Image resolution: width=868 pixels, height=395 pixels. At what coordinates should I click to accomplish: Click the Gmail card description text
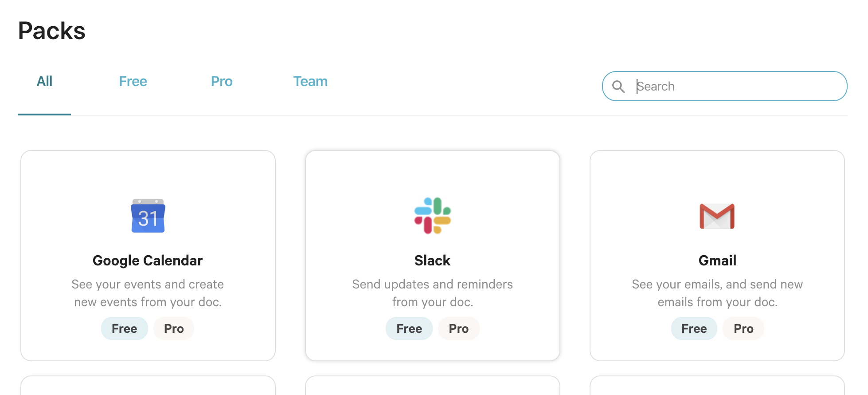pyautogui.click(x=717, y=293)
